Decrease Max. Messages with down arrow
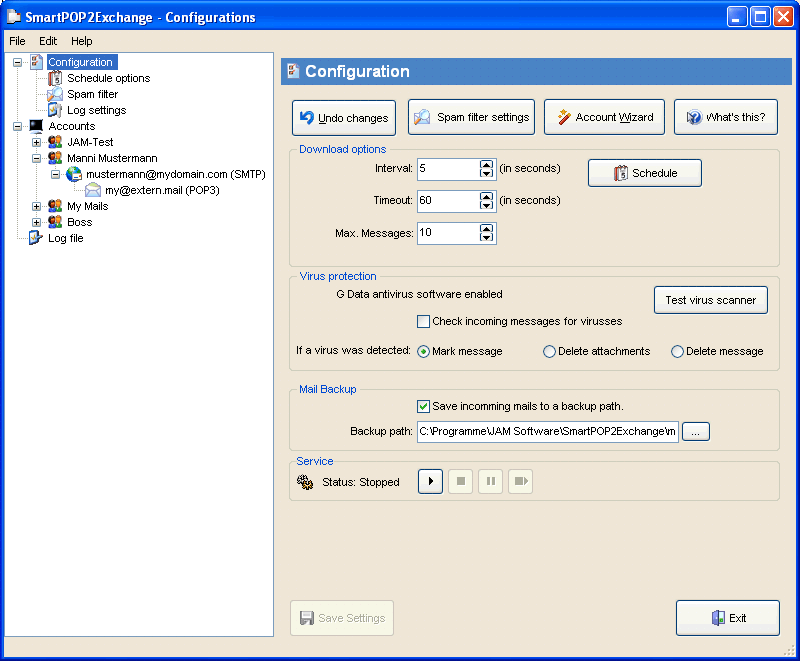The width and height of the screenshot is (800, 661). [x=487, y=238]
